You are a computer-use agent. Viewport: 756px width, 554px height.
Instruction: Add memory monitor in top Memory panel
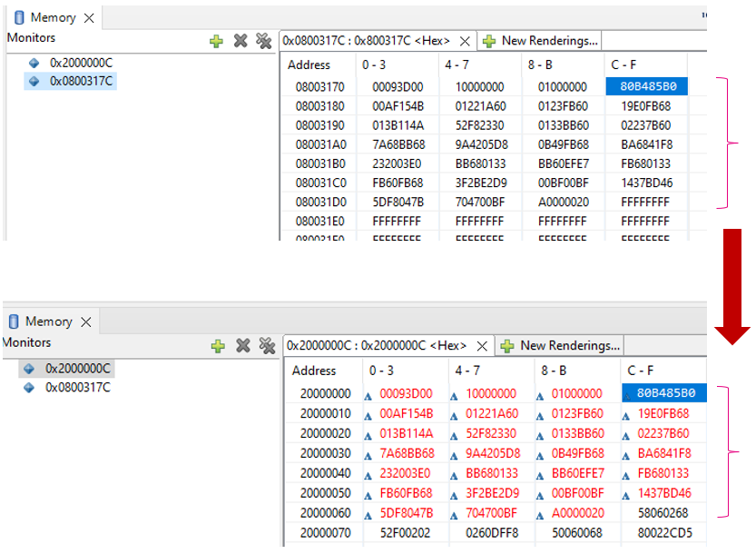[216, 41]
